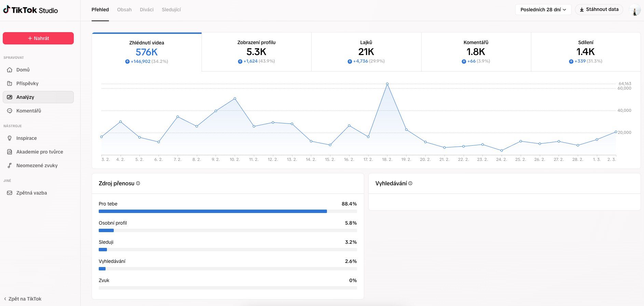Open Domů via its house icon
This screenshot has width=644, height=306.
[x=10, y=70]
